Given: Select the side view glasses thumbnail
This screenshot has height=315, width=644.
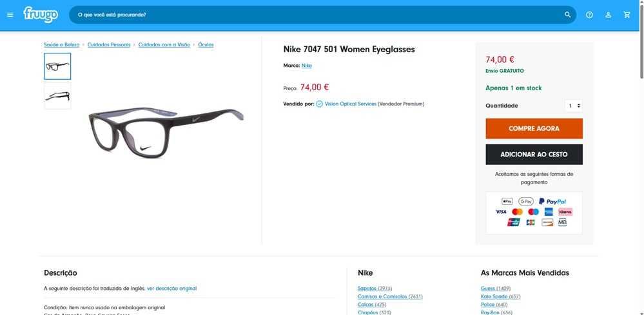Looking at the screenshot, I should pyautogui.click(x=57, y=96).
